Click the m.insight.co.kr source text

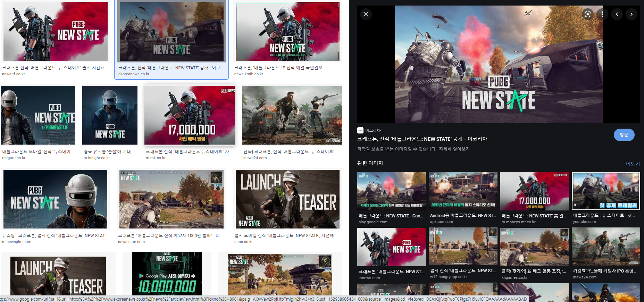click(x=97, y=158)
